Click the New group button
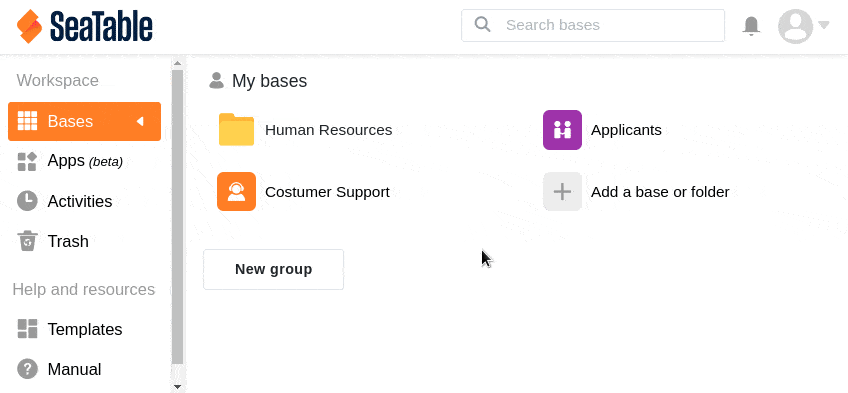Viewport: 848px width, 393px height. click(273, 269)
